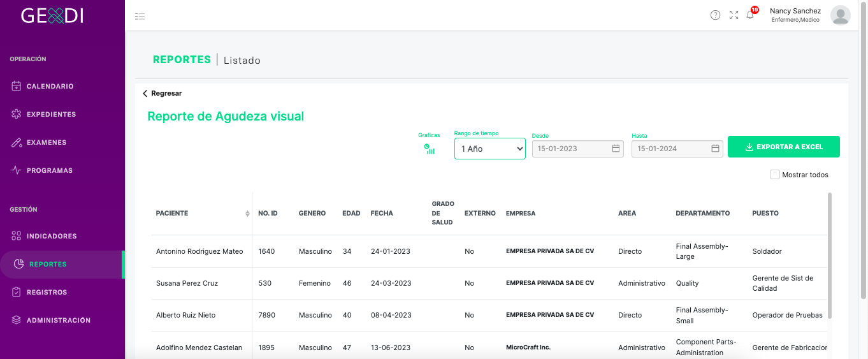Go to Registros menu item
The width and height of the screenshot is (868, 359).
tap(47, 292)
